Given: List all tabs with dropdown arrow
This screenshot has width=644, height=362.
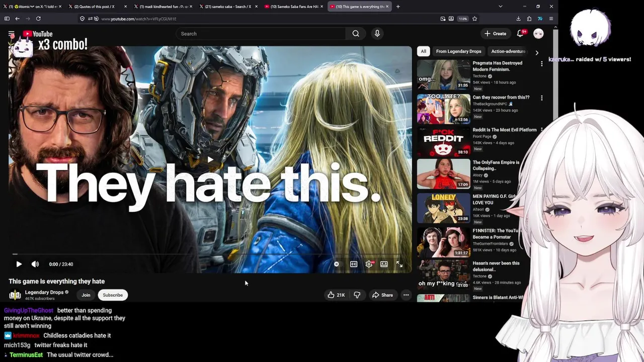Looking at the screenshot, I should pos(500,7).
